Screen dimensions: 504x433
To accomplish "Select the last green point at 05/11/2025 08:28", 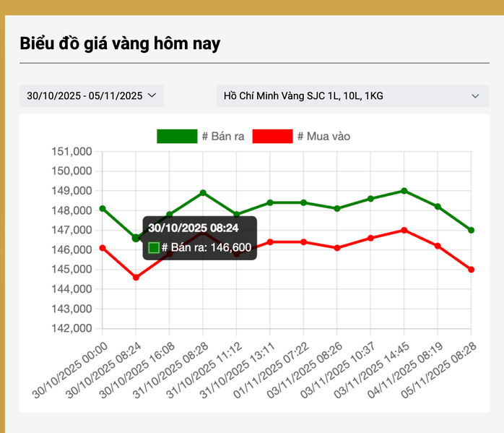I will [x=471, y=230].
